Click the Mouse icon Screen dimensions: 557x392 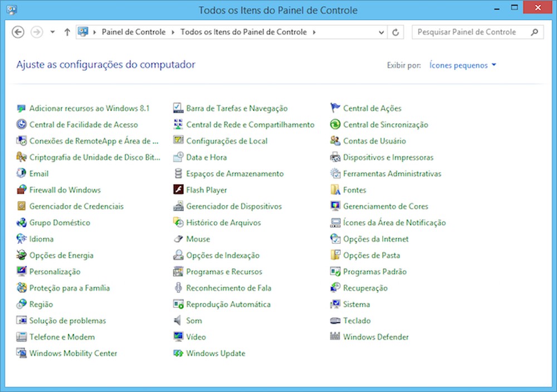[178, 239]
